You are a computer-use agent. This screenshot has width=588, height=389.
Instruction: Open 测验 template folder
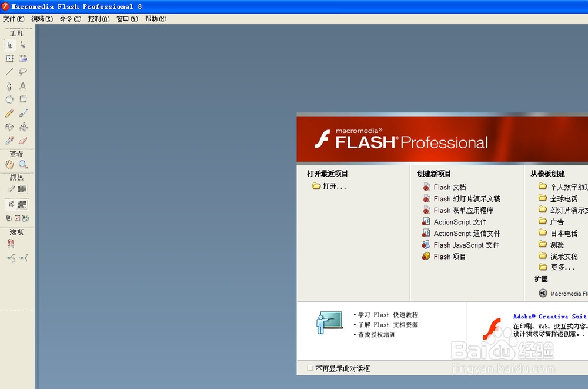click(552, 245)
